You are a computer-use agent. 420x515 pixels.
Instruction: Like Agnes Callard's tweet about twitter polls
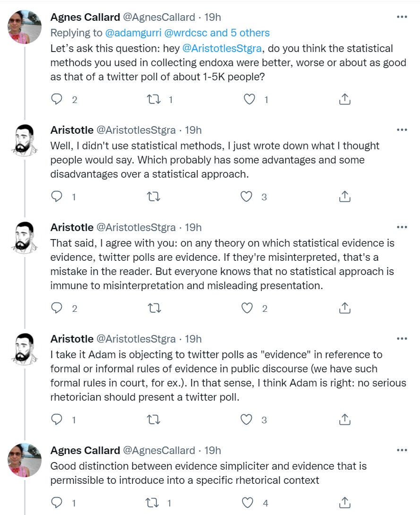[249, 99]
